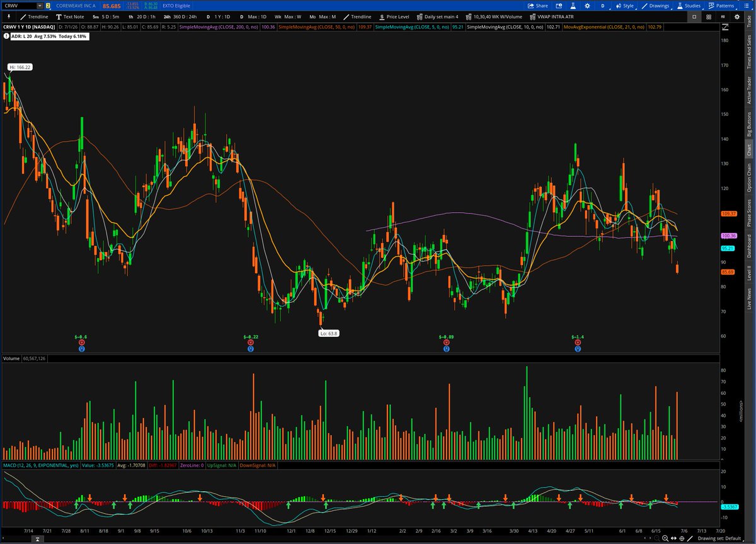This screenshot has height=544, width=756.
Task: Click the zoom out magnifier icon
Action: tap(657, 538)
